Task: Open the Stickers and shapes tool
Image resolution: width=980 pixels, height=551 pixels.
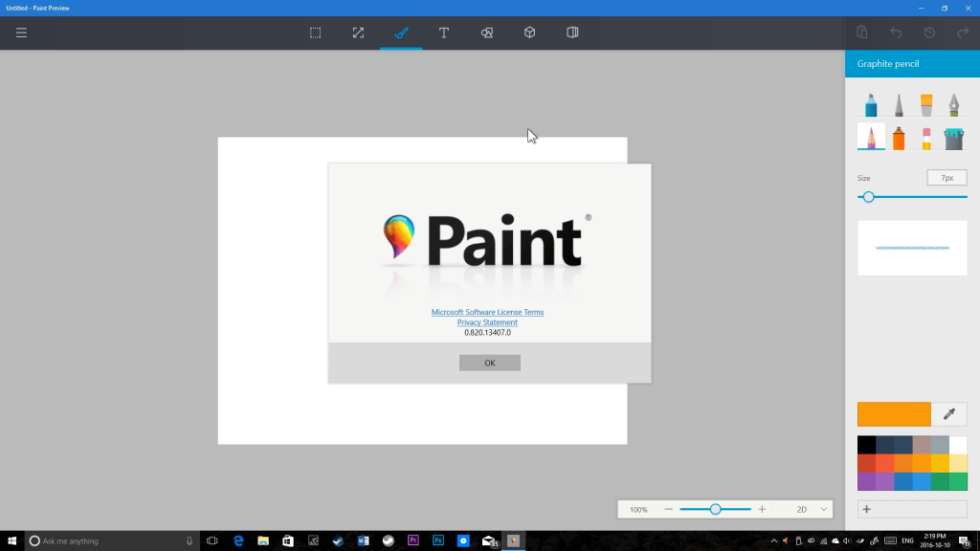Action: [487, 33]
